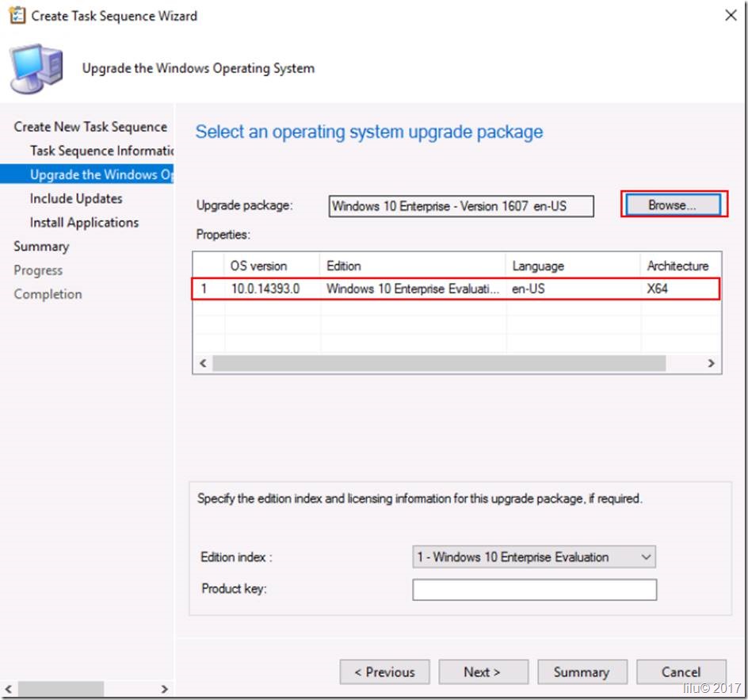Focus the Product key field
The image size is (748, 700).
pos(534,590)
